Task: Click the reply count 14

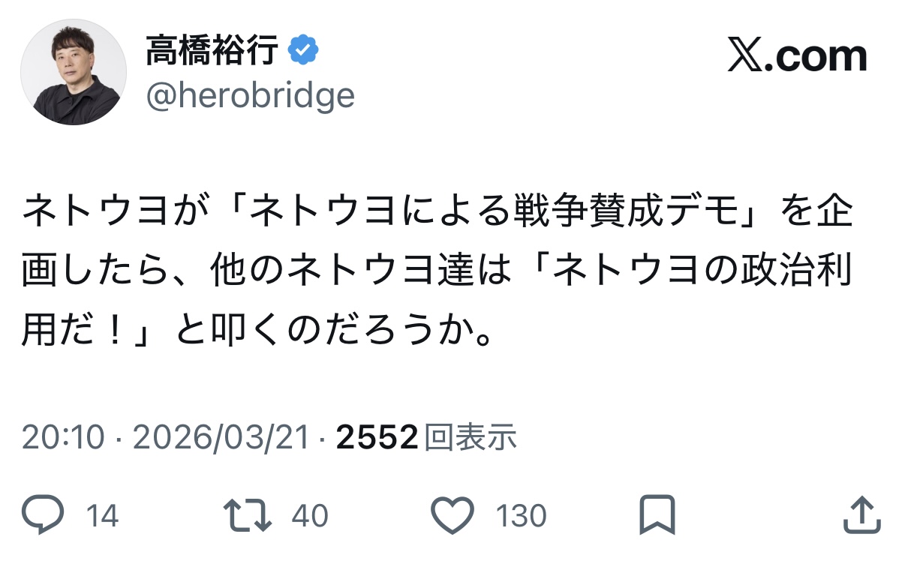Action: pyautogui.click(x=102, y=516)
